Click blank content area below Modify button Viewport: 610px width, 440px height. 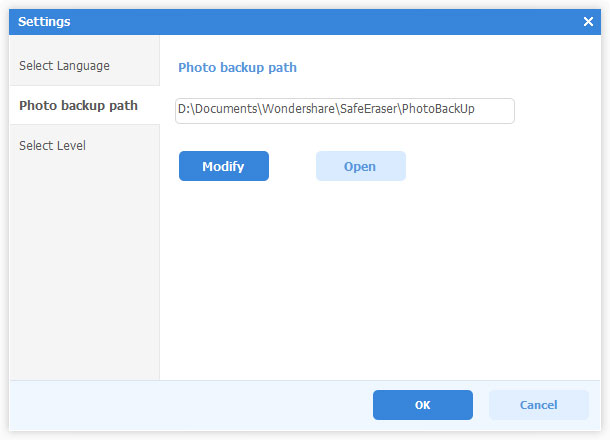tap(380, 280)
